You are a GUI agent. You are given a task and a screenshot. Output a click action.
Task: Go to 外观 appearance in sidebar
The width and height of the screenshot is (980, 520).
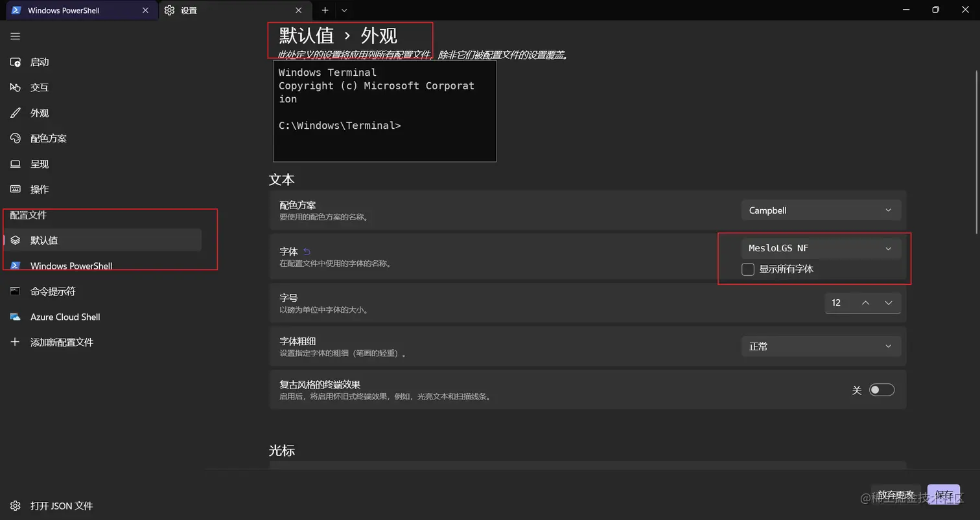click(x=102, y=113)
